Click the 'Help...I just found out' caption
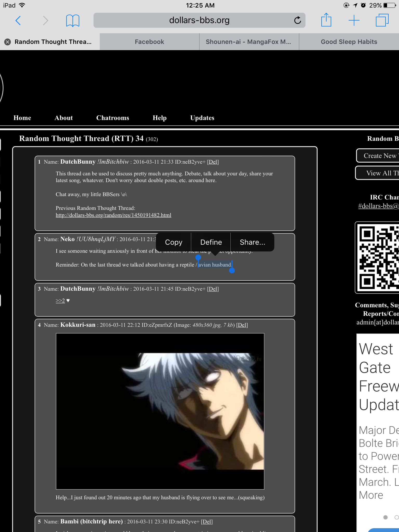Screen dimensions: 399x532 point(160,497)
